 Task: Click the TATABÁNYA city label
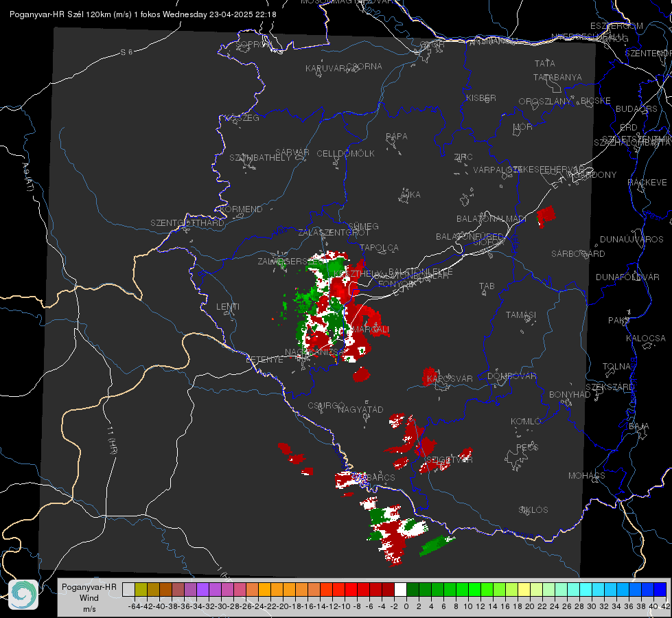(557, 77)
